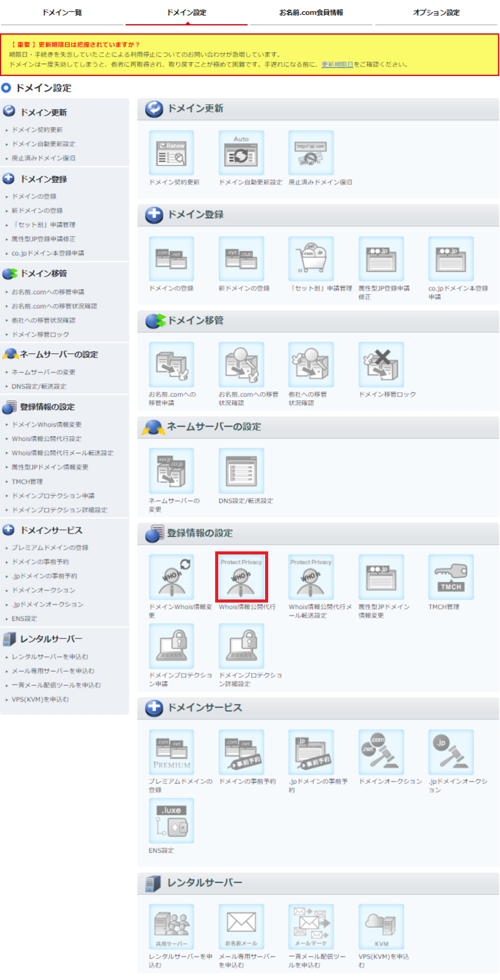The image size is (500, 980).
Task: Click the ドメイン自動更新設定 Auto icon
Action: pyautogui.click(x=241, y=152)
